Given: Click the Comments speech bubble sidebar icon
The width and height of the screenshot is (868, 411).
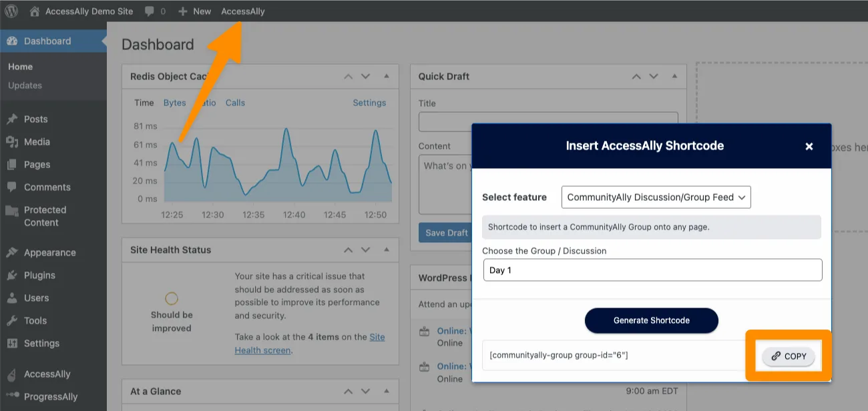Looking at the screenshot, I should (12, 187).
